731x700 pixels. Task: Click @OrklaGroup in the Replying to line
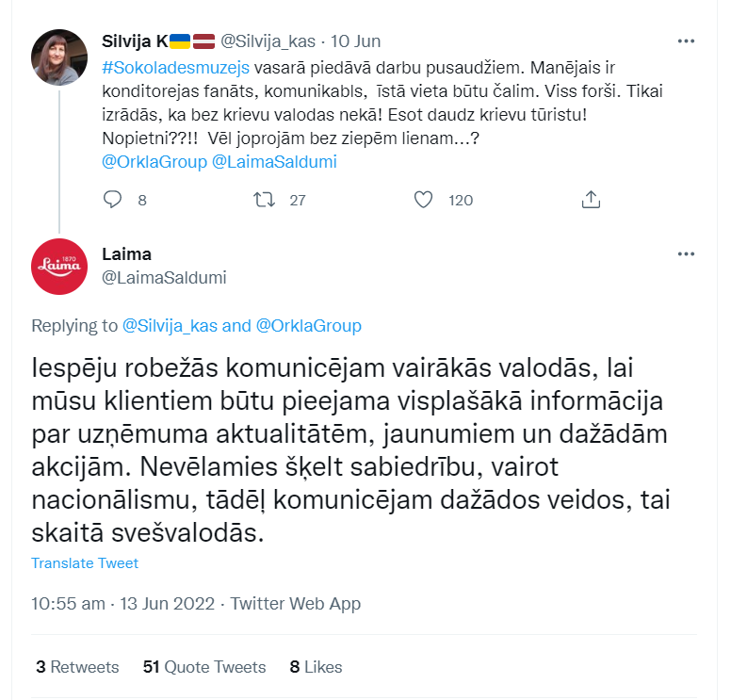coord(309,326)
